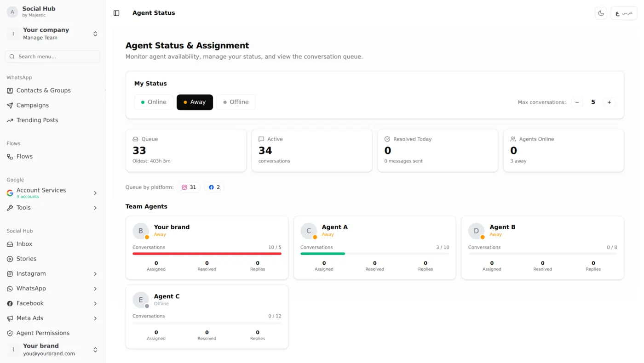Click the Social Hub logo avatar
Screen dimensions: 644x363
12,11
